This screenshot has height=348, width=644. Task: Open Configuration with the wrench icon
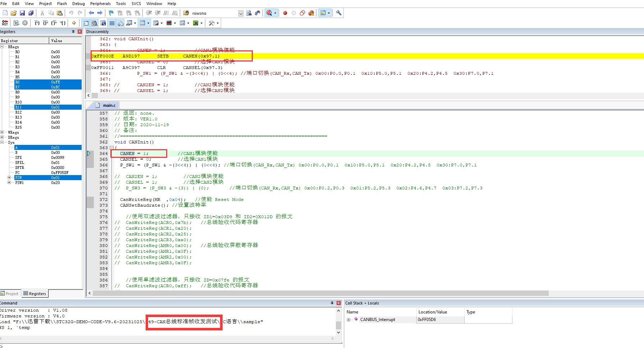point(338,13)
